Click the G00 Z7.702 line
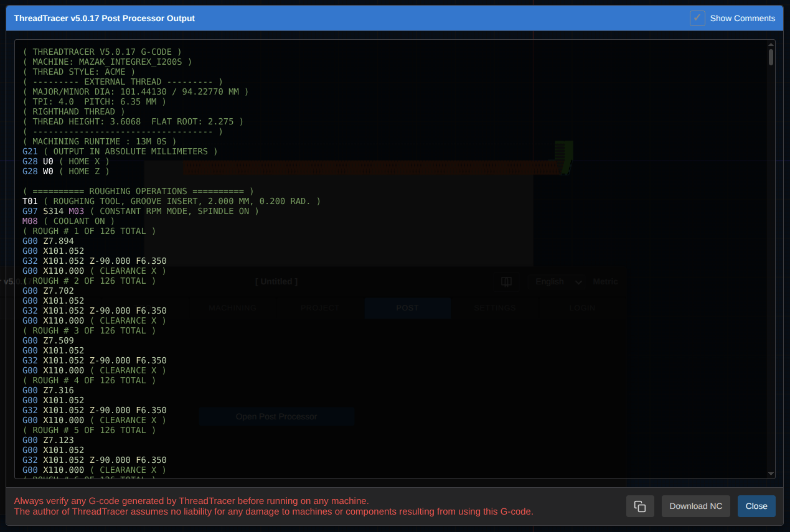The image size is (790, 532). pos(48,291)
